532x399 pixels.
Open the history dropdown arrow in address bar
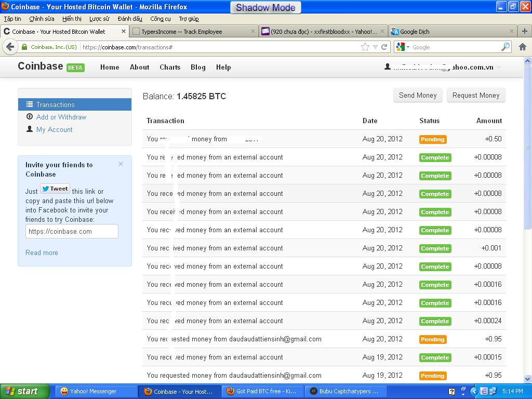(x=375, y=47)
